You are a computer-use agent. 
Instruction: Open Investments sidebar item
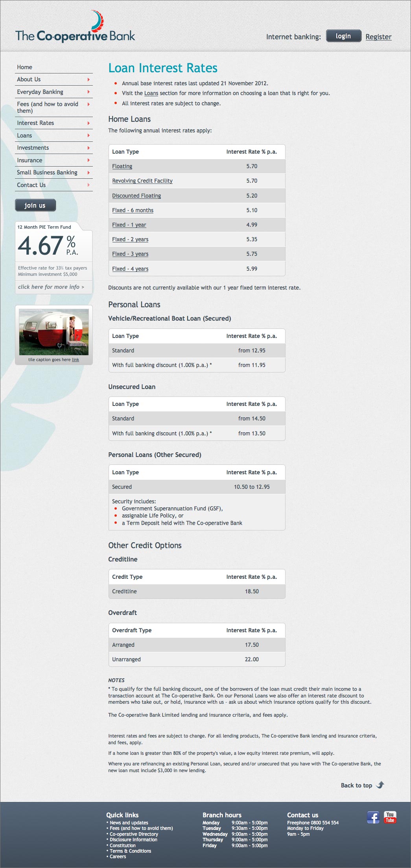click(x=33, y=148)
